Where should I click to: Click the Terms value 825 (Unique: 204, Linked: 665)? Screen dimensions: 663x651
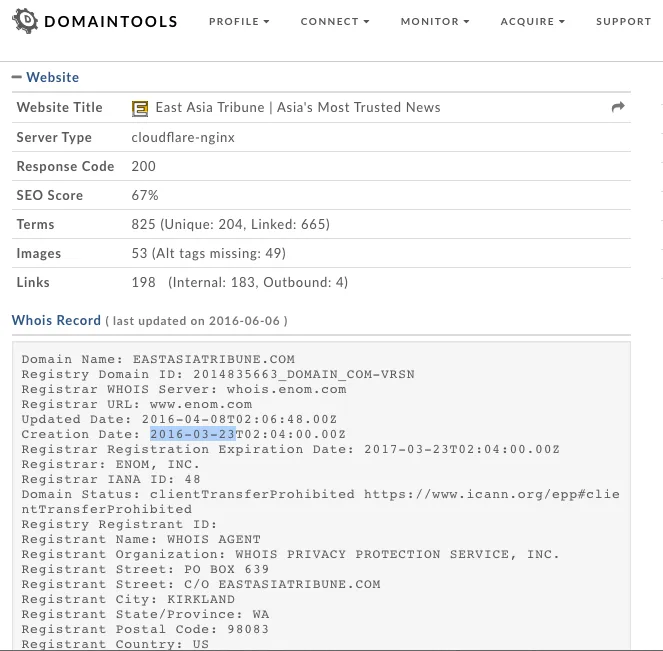pyautogui.click(x=230, y=224)
